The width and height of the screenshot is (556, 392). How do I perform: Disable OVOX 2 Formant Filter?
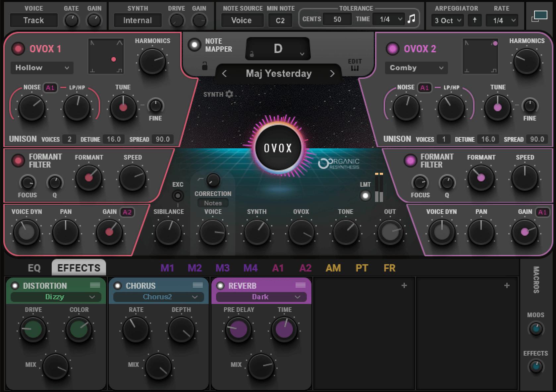pyautogui.click(x=410, y=161)
